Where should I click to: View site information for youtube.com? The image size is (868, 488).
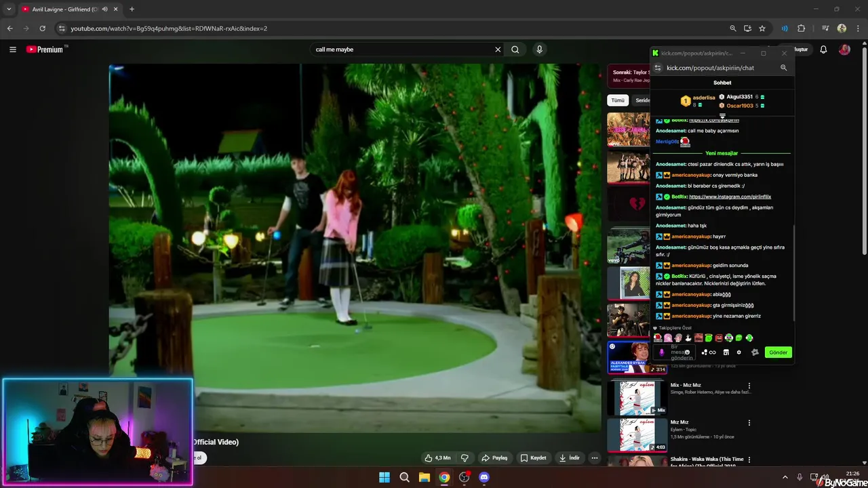tap(62, 28)
